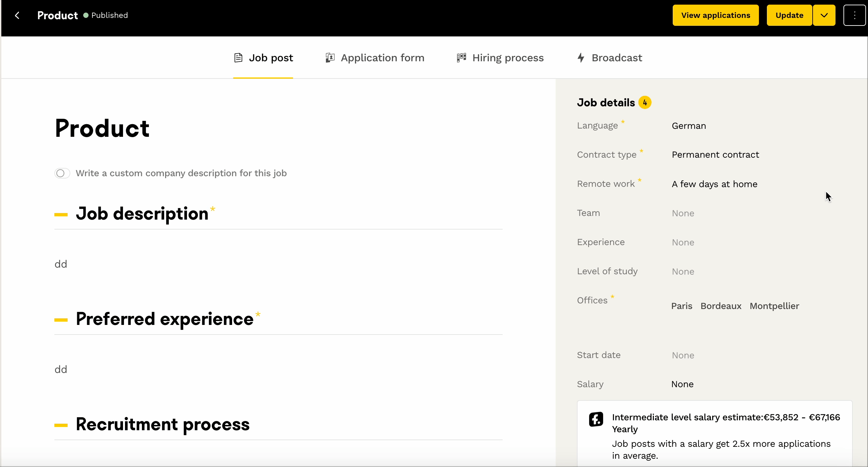Viewport: 868px width, 467px height.
Task: Click the Job post document icon
Action: [238, 58]
